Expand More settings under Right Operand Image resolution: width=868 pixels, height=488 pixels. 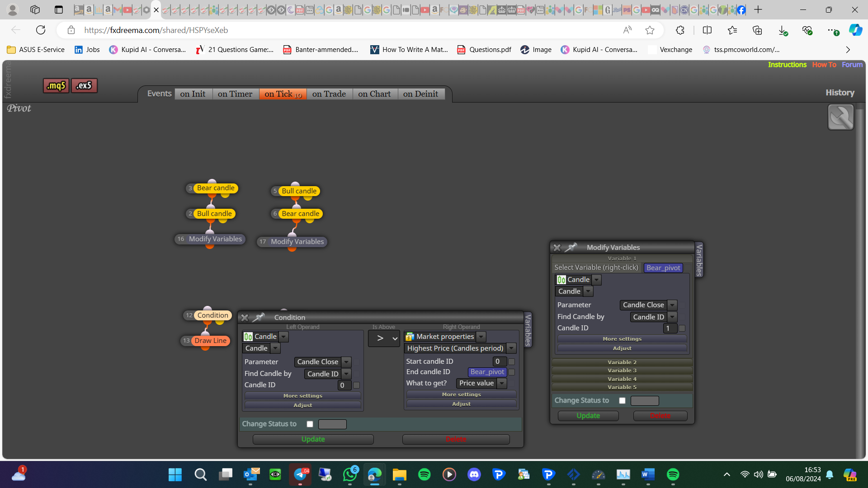tap(462, 394)
